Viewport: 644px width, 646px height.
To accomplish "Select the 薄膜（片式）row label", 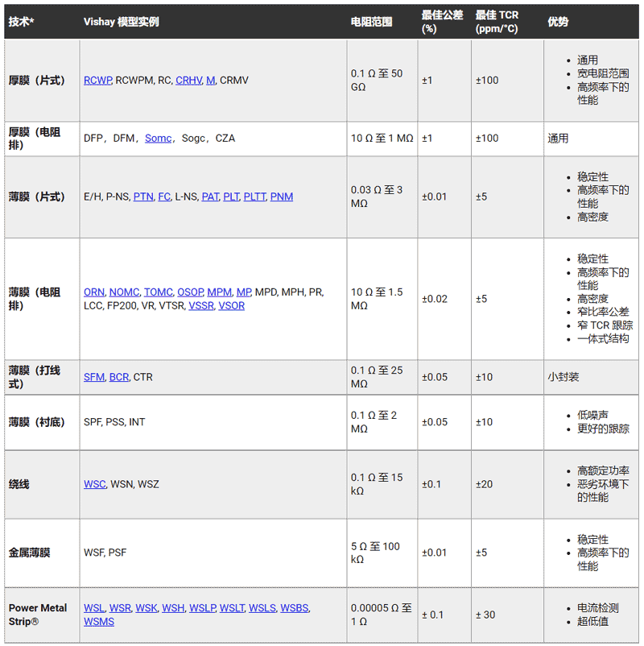I will 37,197.
